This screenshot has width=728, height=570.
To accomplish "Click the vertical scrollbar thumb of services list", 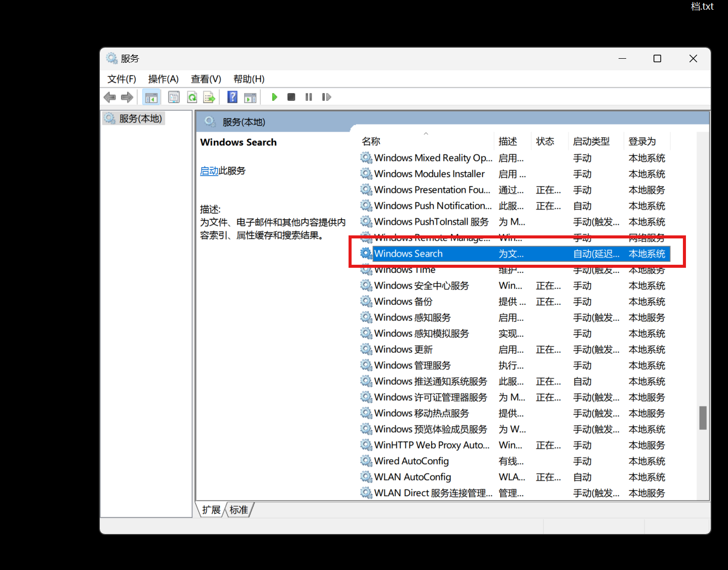I will click(703, 418).
